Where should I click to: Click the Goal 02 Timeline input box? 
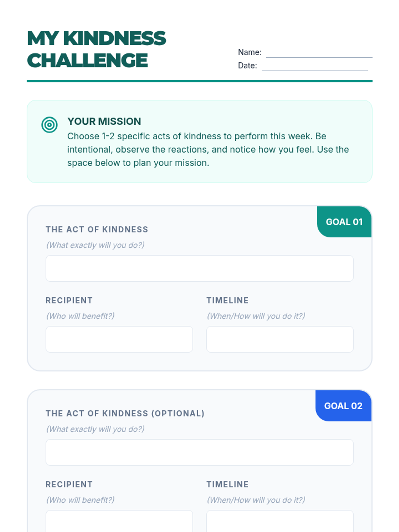280,521
